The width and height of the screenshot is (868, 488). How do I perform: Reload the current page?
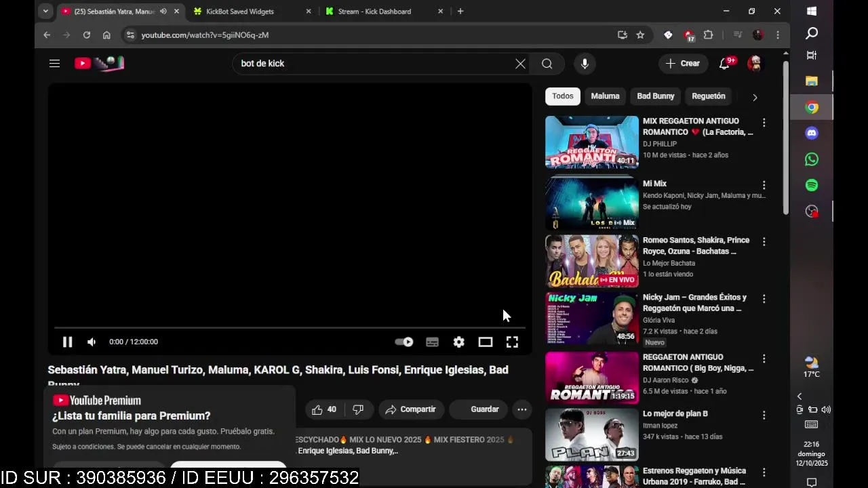click(x=87, y=35)
